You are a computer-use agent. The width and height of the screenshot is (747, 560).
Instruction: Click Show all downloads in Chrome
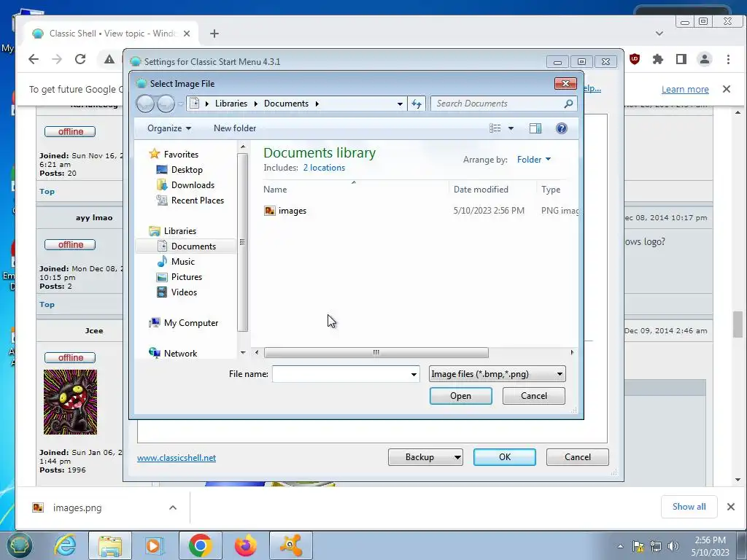[689, 507]
